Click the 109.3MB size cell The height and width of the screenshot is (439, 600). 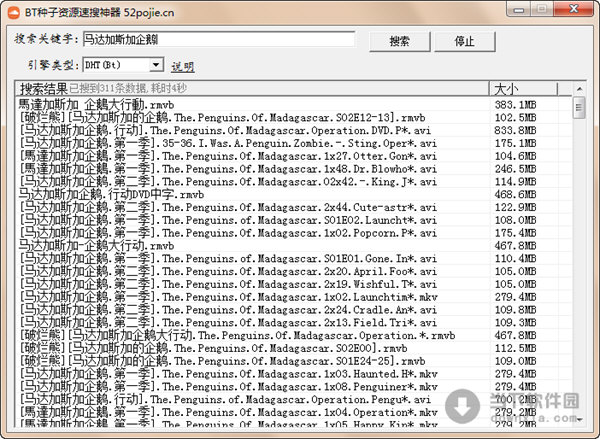pyautogui.click(x=515, y=323)
